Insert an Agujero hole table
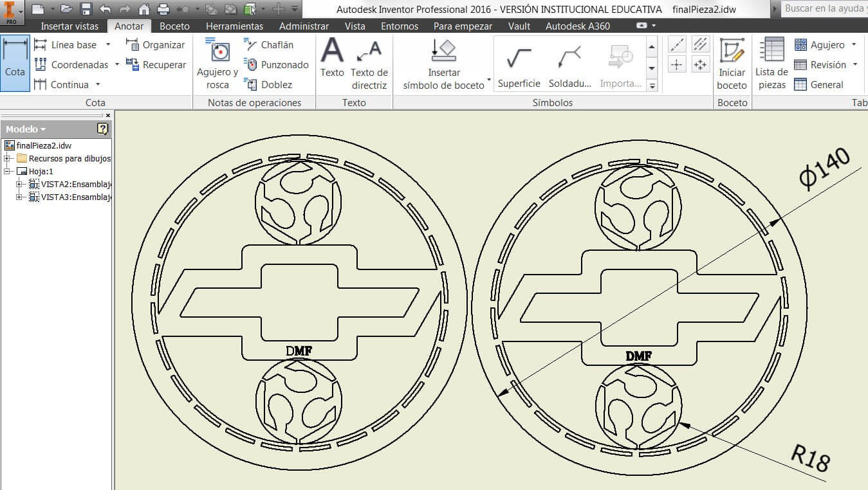The height and width of the screenshot is (490, 868). (x=820, y=45)
